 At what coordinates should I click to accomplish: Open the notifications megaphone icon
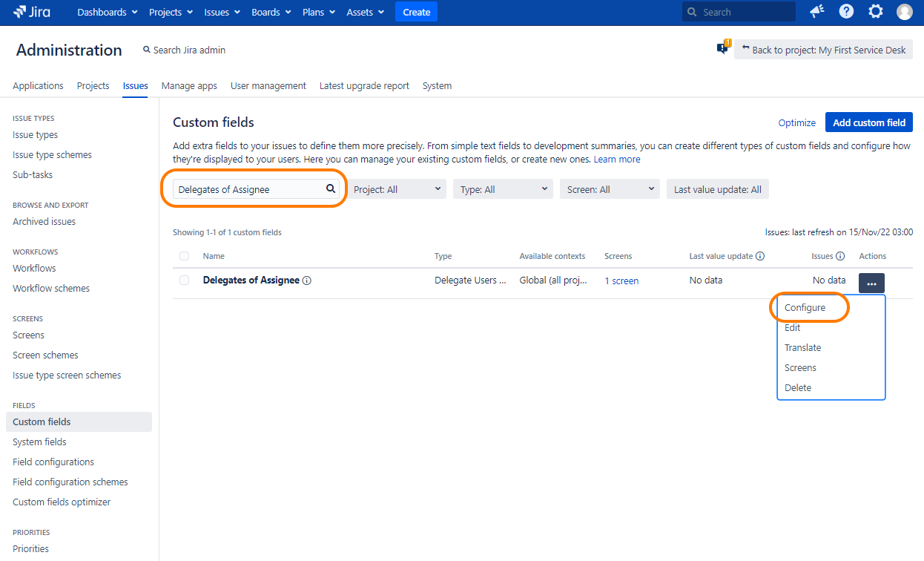click(x=817, y=12)
